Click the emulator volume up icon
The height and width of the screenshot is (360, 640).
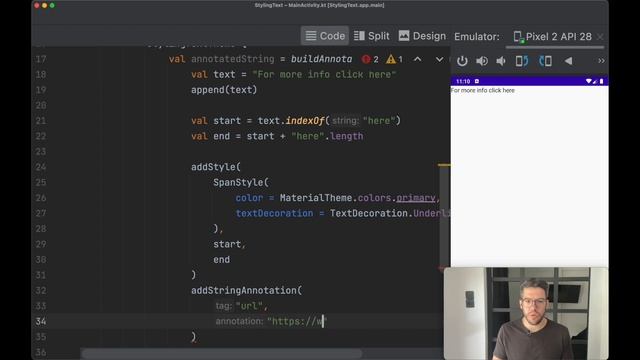pos(482,61)
